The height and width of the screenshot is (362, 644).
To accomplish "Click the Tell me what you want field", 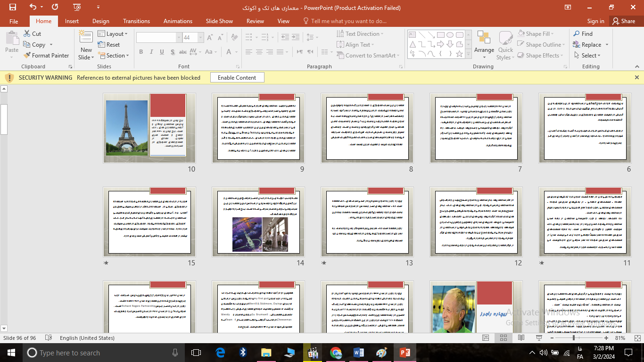I will [345, 21].
